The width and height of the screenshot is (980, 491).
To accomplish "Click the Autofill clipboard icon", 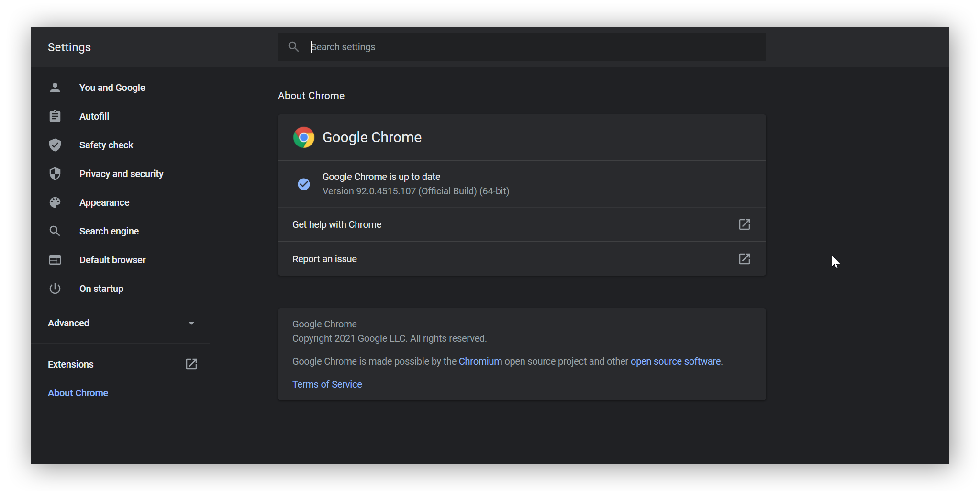I will click(55, 116).
